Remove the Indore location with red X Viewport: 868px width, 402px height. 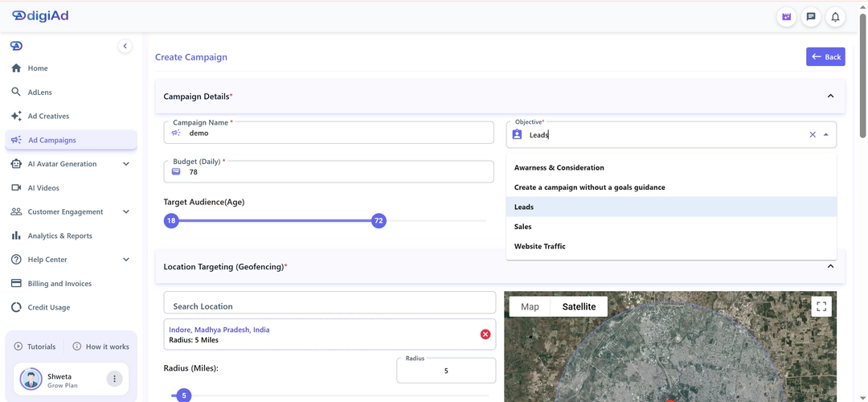click(x=485, y=334)
